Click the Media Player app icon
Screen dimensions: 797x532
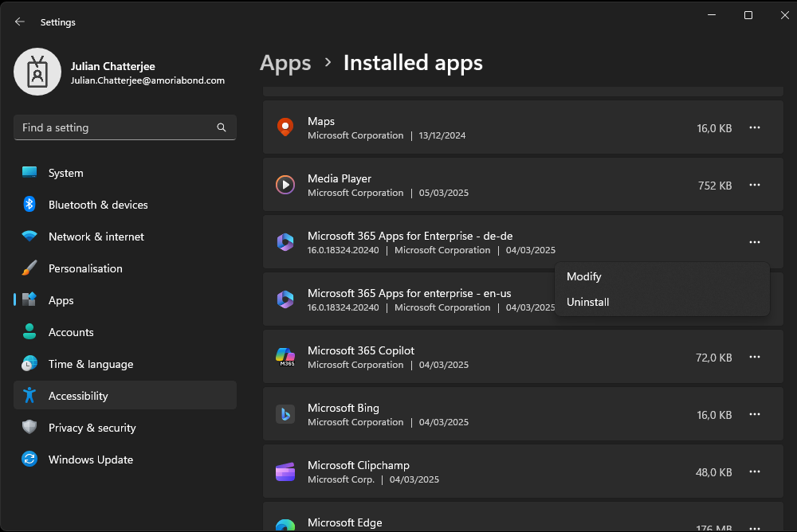pyautogui.click(x=285, y=185)
